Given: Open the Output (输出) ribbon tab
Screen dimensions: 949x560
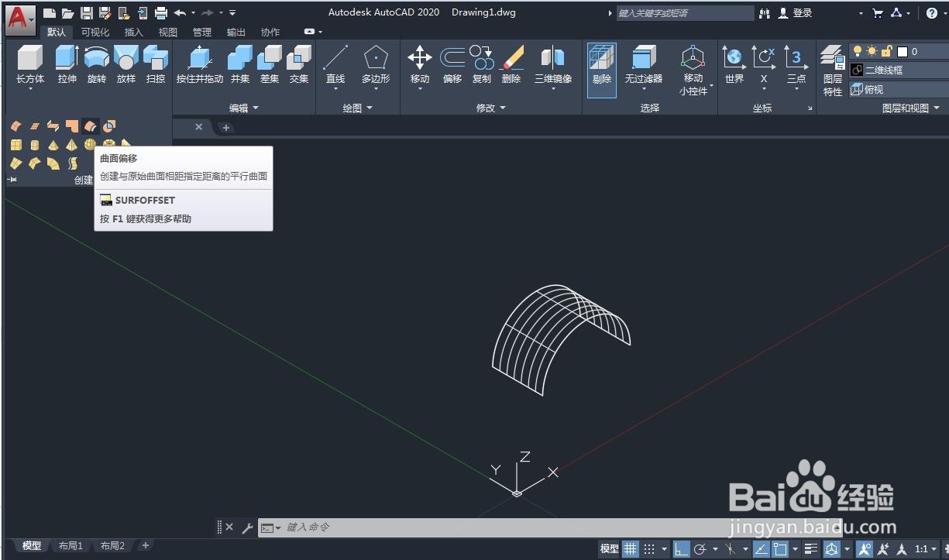Looking at the screenshot, I should pos(236,33).
